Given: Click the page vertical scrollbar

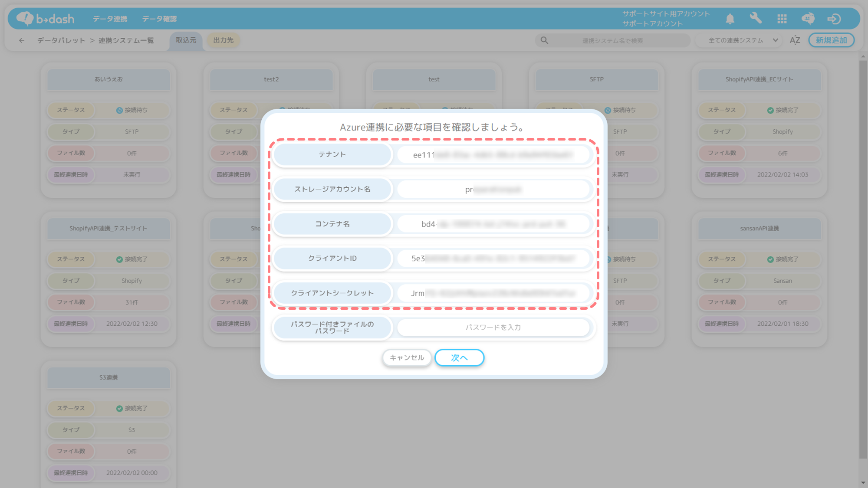Looking at the screenshot, I should (x=863, y=259).
